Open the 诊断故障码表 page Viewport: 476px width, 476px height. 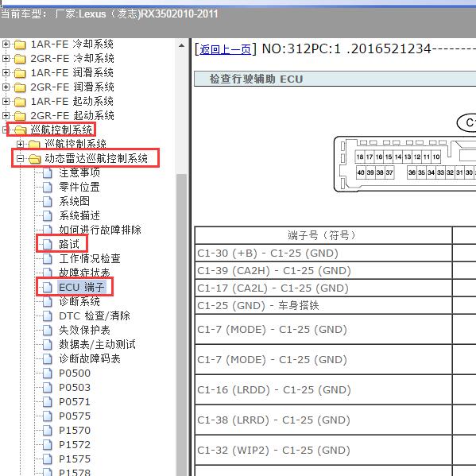click(x=90, y=358)
